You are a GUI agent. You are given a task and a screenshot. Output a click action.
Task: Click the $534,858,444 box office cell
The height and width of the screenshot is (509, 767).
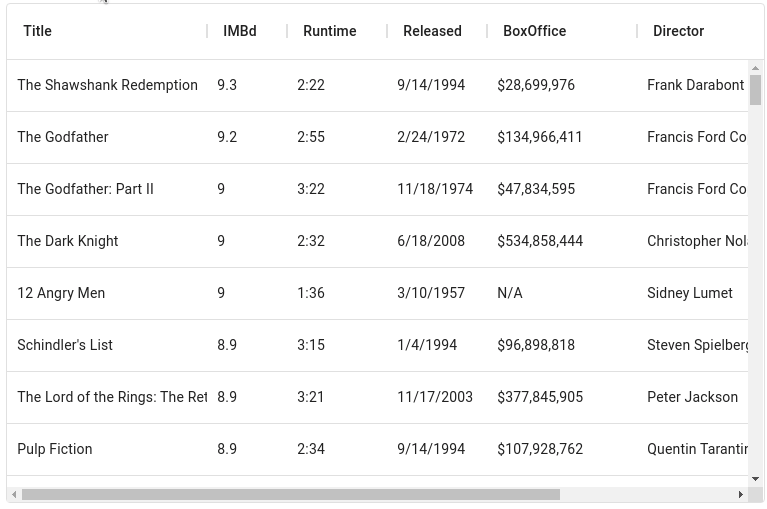point(540,241)
